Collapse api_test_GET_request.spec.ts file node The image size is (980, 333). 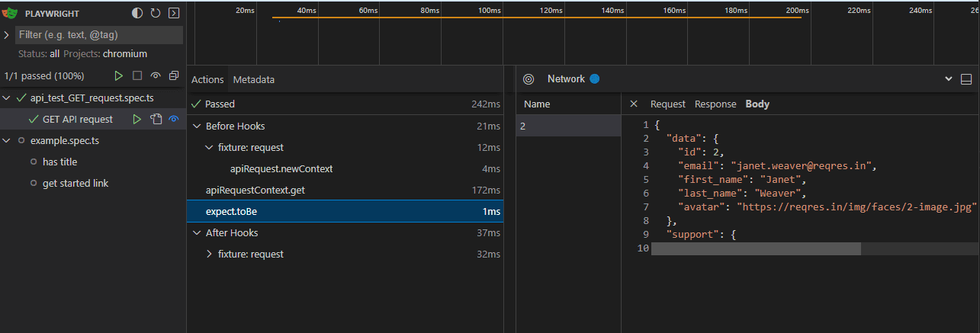click(7, 98)
